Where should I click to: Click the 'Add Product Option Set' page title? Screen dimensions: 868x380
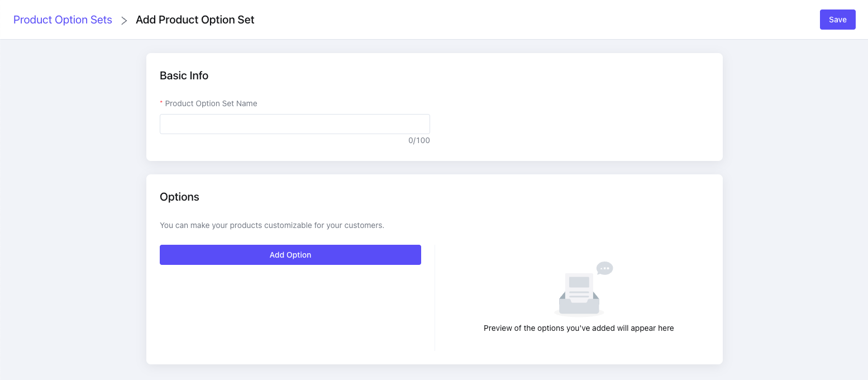[x=195, y=20]
